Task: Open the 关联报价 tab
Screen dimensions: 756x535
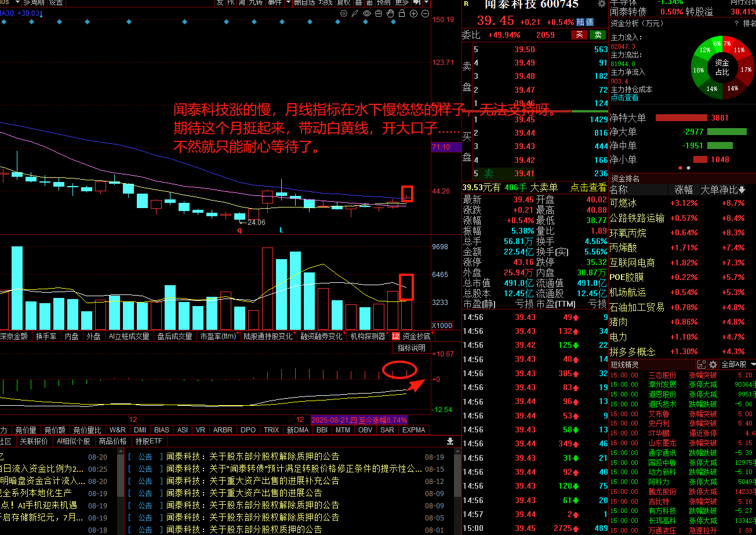Action: (34, 441)
